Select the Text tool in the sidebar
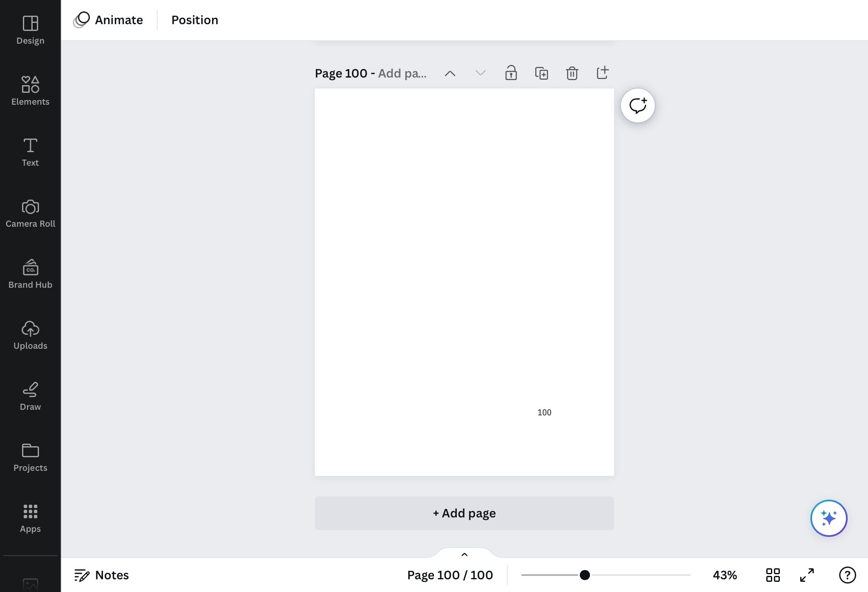The width and height of the screenshot is (868, 592). tap(30, 151)
